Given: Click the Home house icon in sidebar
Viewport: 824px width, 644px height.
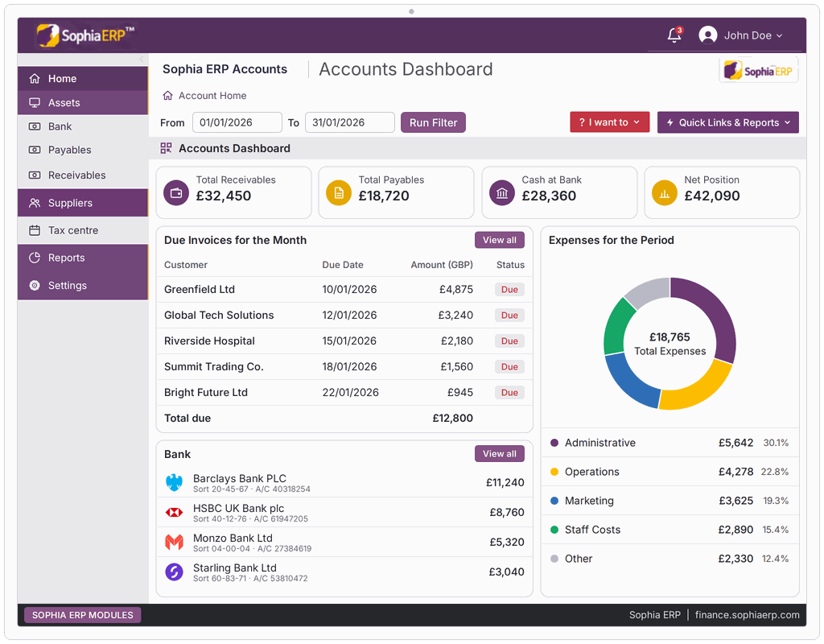Looking at the screenshot, I should (35, 78).
